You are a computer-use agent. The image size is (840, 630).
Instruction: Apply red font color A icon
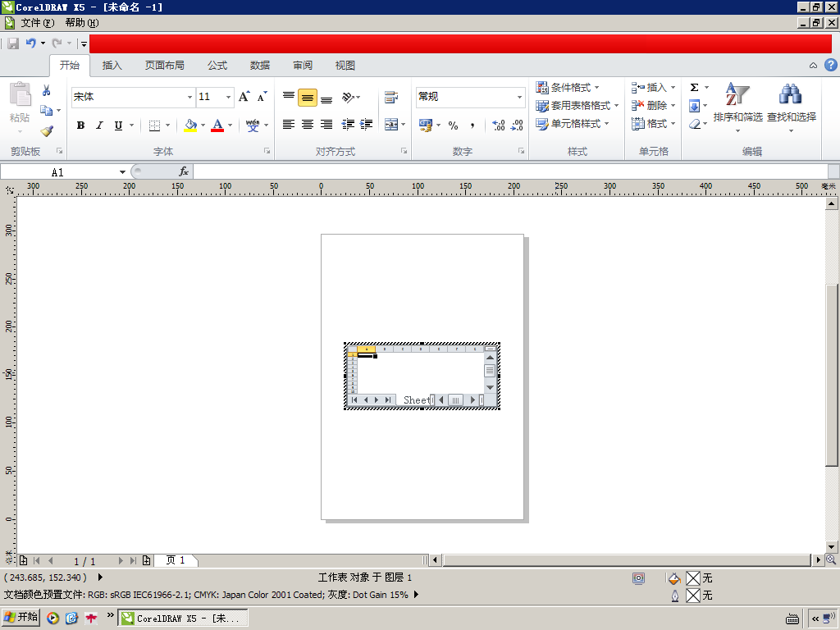coord(217,126)
